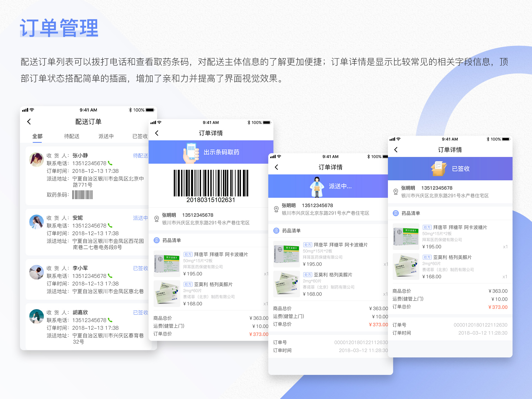Tap 派送中 status on 安妮's order
The width and height of the screenshot is (532, 399).
click(x=140, y=218)
